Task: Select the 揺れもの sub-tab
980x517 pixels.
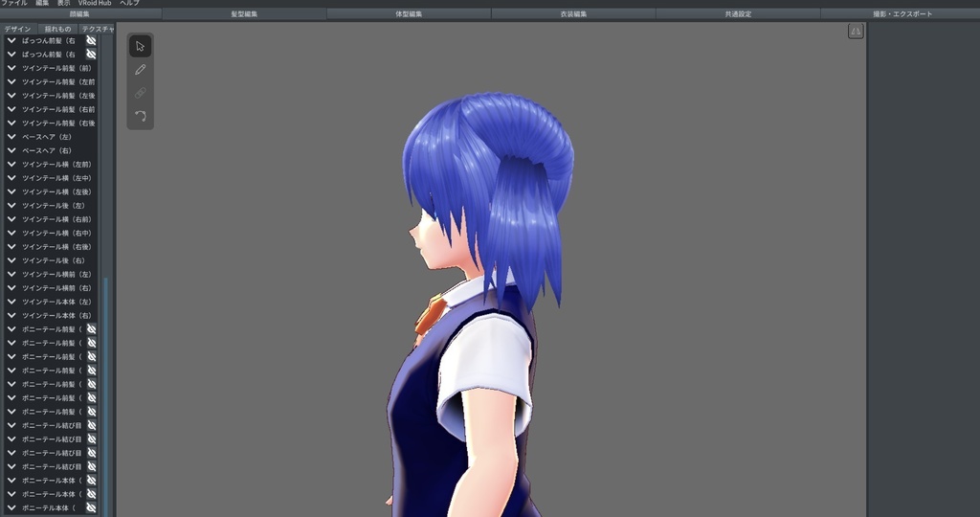Action: pyautogui.click(x=57, y=29)
